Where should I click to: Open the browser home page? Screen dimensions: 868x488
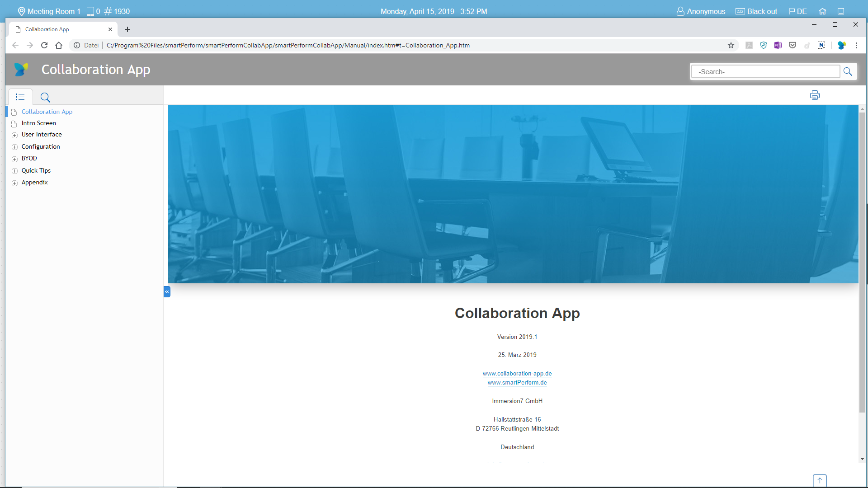[x=59, y=45]
